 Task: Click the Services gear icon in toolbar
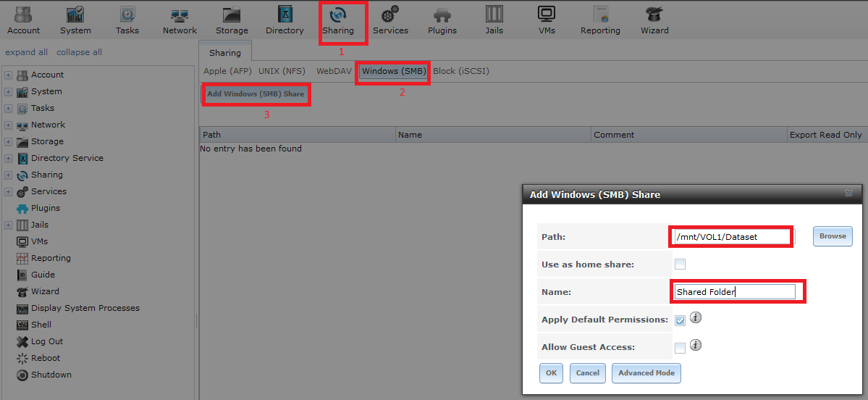390,20
